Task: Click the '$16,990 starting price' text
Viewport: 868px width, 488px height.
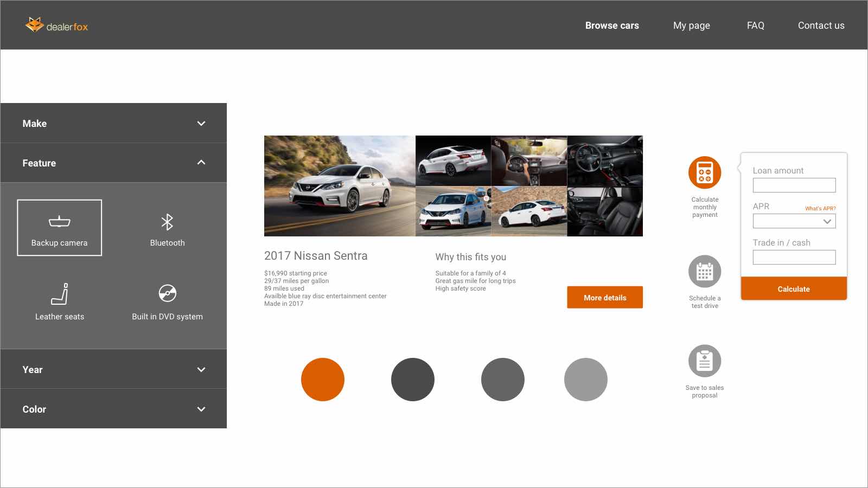Action: point(296,273)
